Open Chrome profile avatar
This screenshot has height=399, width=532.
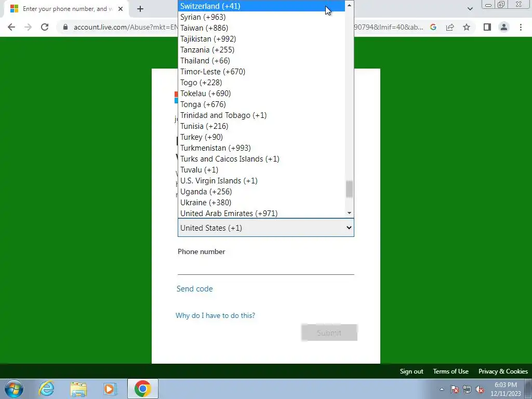504,27
